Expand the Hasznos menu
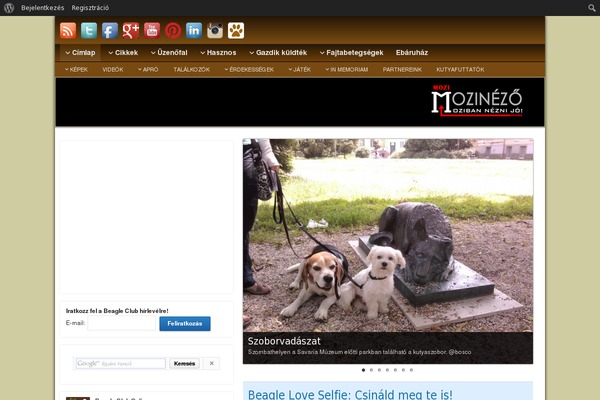600x400 pixels. point(218,53)
